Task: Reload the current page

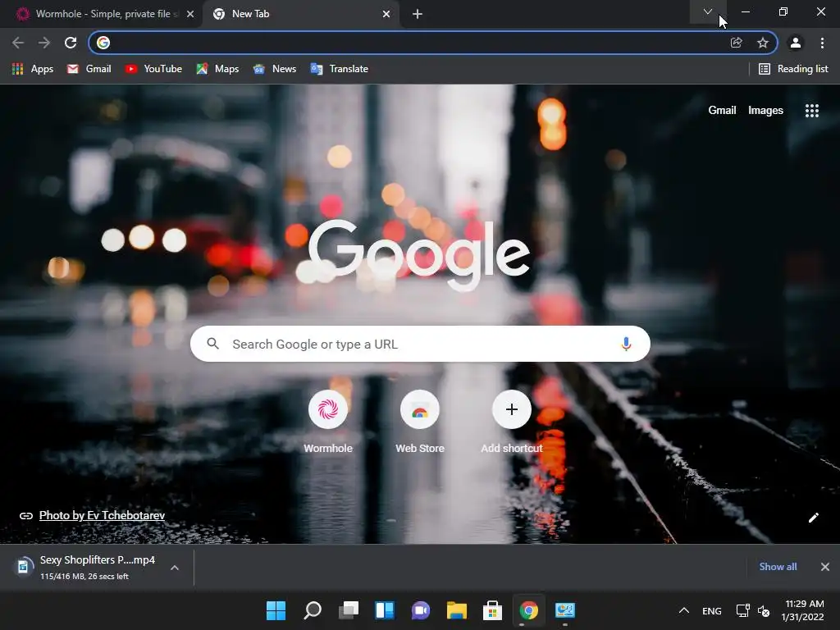Action: 71,43
